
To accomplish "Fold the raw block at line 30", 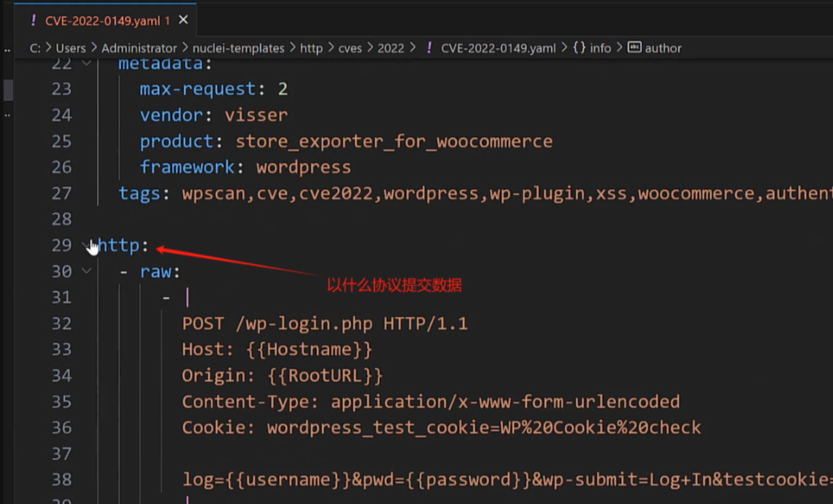I will point(87,271).
